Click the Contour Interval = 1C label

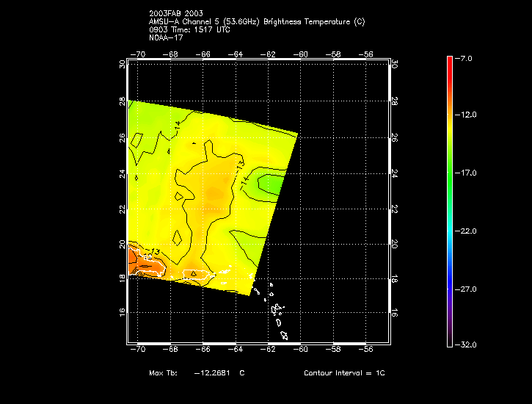[x=344, y=373]
